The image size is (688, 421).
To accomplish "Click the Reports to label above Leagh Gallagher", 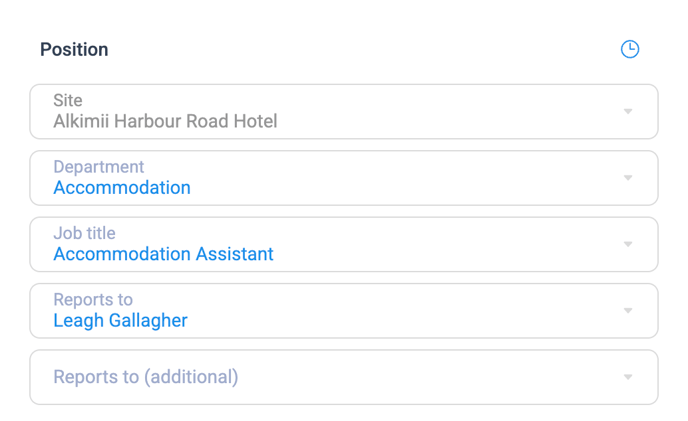I will pos(93,300).
